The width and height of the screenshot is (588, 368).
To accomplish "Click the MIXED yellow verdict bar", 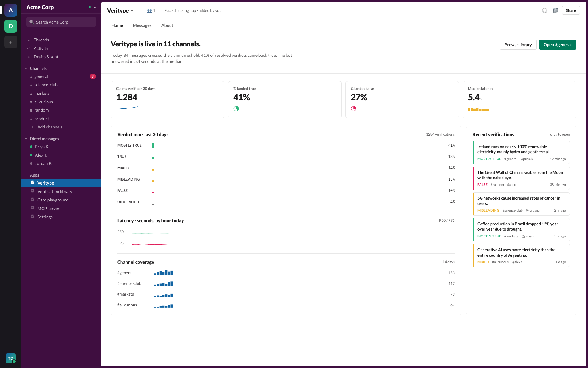I will click(x=153, y=170).
